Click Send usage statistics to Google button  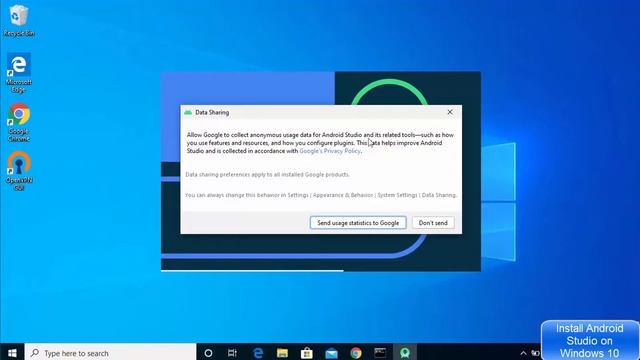tap(358, 223)
